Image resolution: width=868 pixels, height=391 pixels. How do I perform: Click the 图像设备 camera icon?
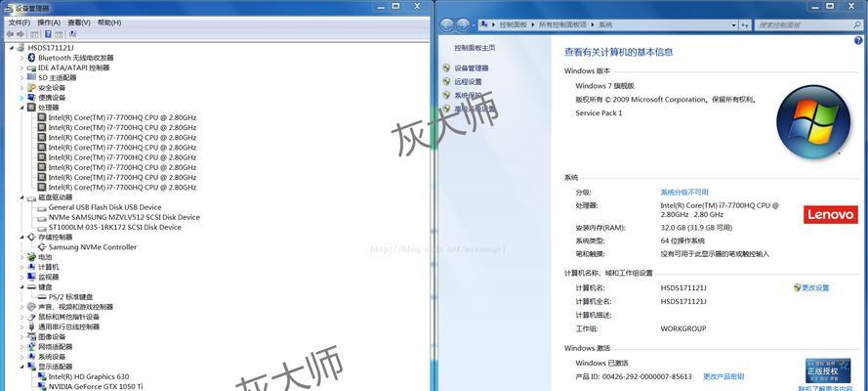click(31, 336)
